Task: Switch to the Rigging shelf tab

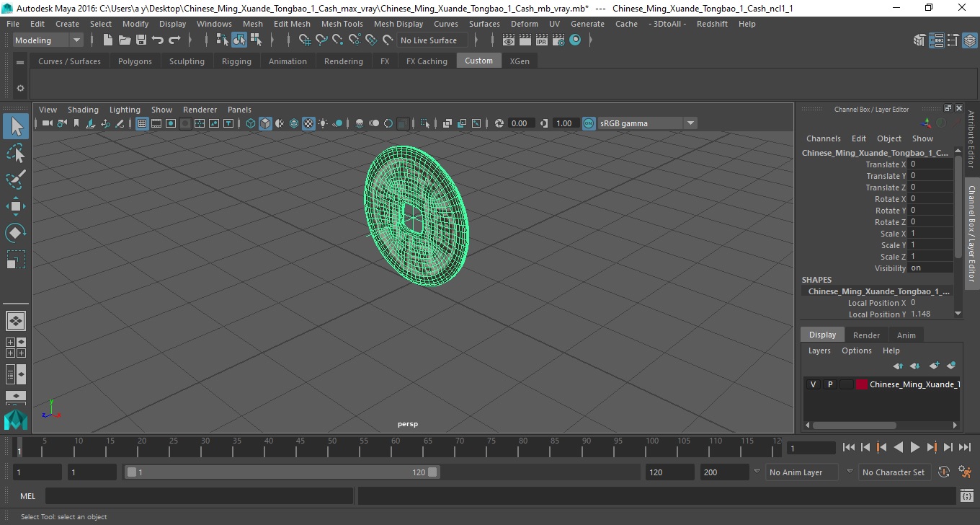Action: (236, 61)
